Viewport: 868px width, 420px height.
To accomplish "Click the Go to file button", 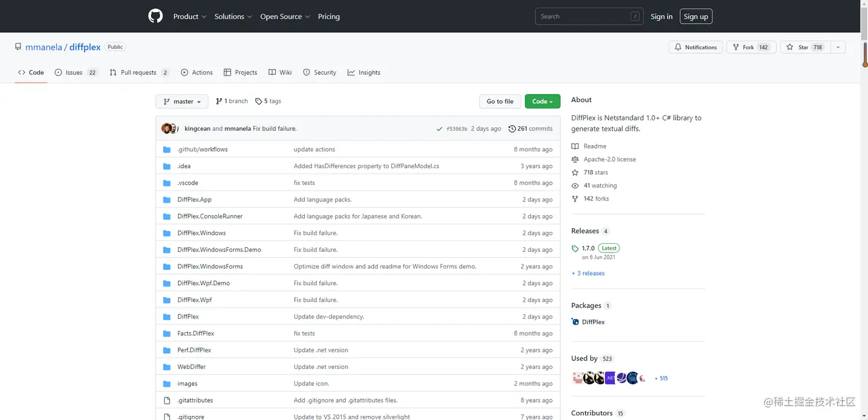I will [x=500, y=102].
